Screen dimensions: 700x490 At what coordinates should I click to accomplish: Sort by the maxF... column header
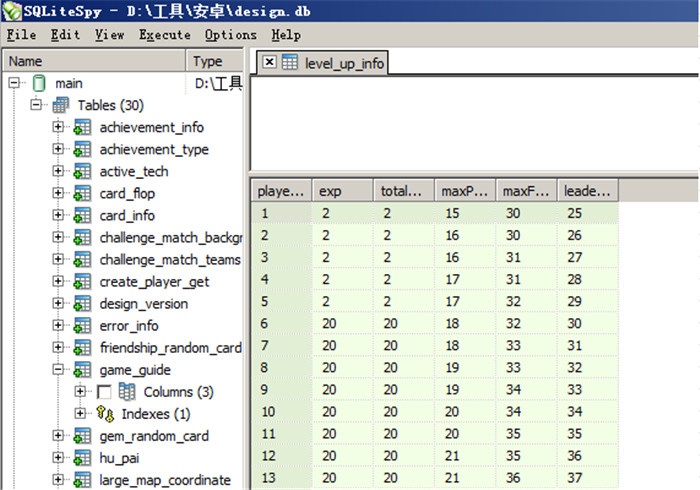527,191
